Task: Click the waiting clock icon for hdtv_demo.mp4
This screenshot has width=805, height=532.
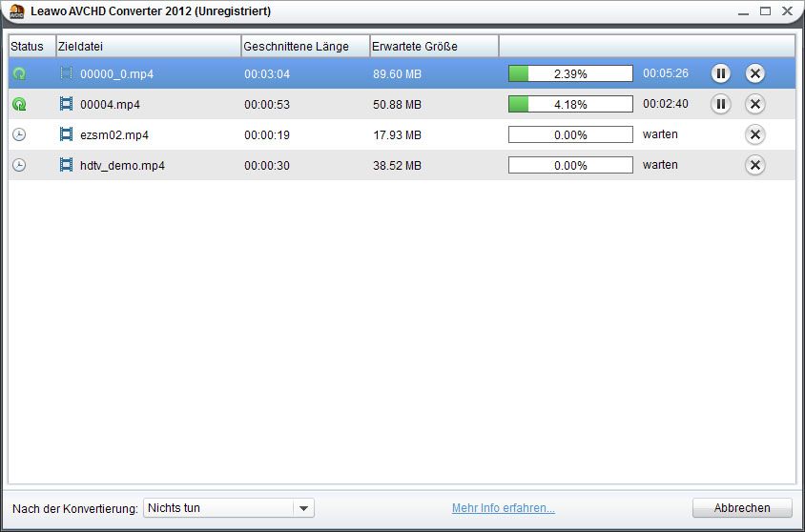Action: (19, 165)
